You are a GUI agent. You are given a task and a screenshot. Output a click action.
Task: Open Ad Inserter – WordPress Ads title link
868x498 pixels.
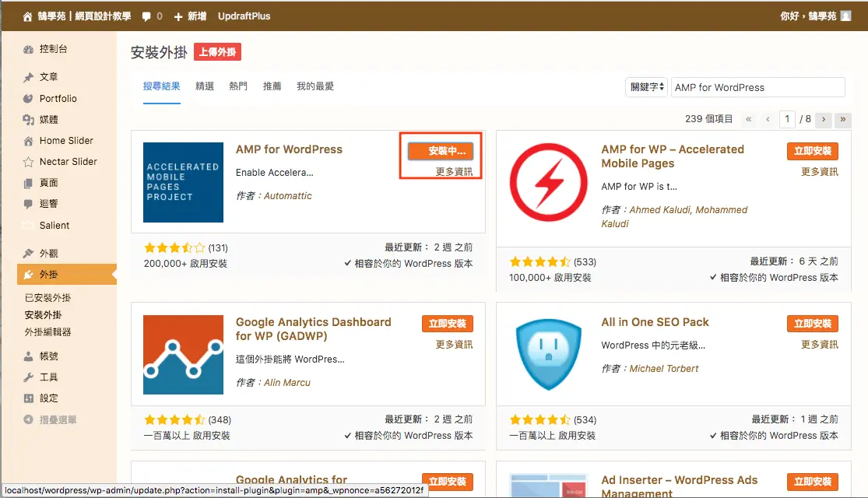[x=680, y=486]
